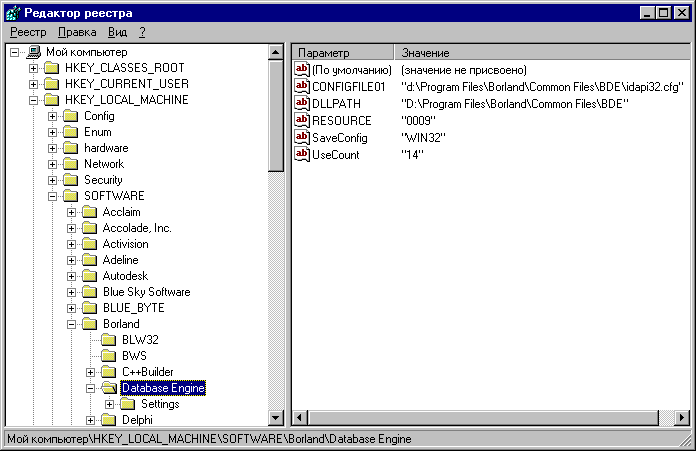The height and width of the screenshot is (451, 696).
Task: Click the My Computer icon at tree root
Action: tap(33, 52)
